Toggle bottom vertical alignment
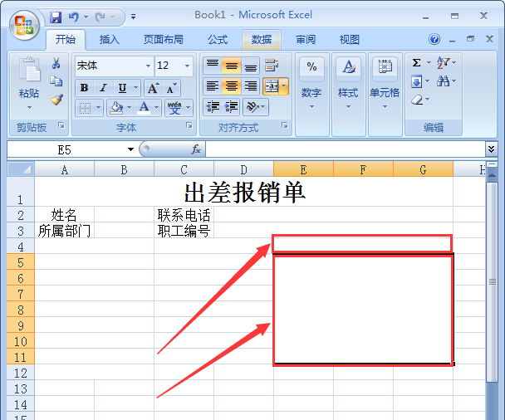The image size is (505, 420). pos(250,66)
